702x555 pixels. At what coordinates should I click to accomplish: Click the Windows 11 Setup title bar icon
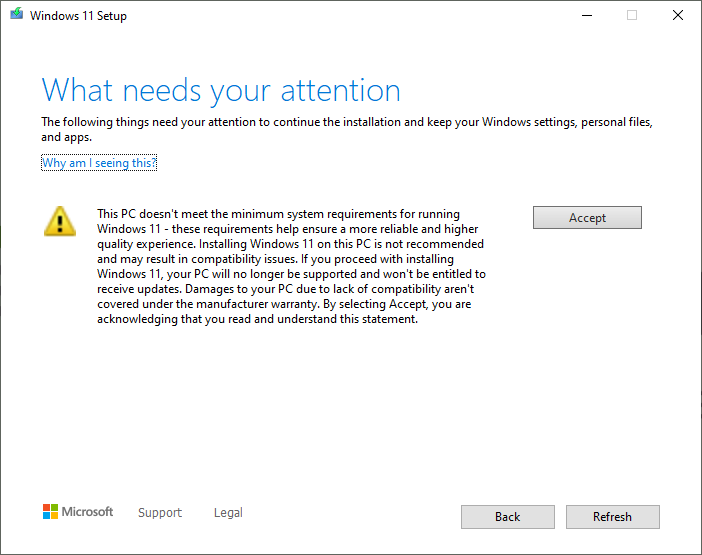pyautogui.click(x=17, y=14)
